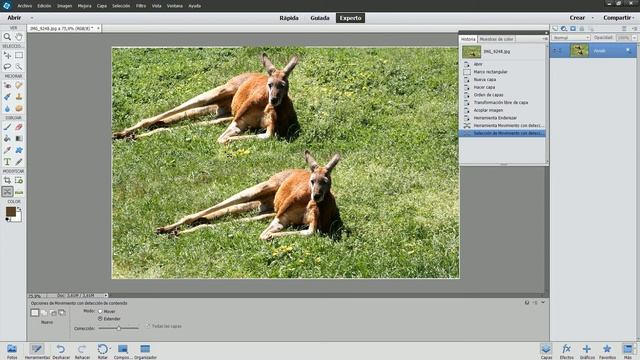Screen dimensions: 640x360
Task: Select the Sponge tool
Action: tap(19, 108)
